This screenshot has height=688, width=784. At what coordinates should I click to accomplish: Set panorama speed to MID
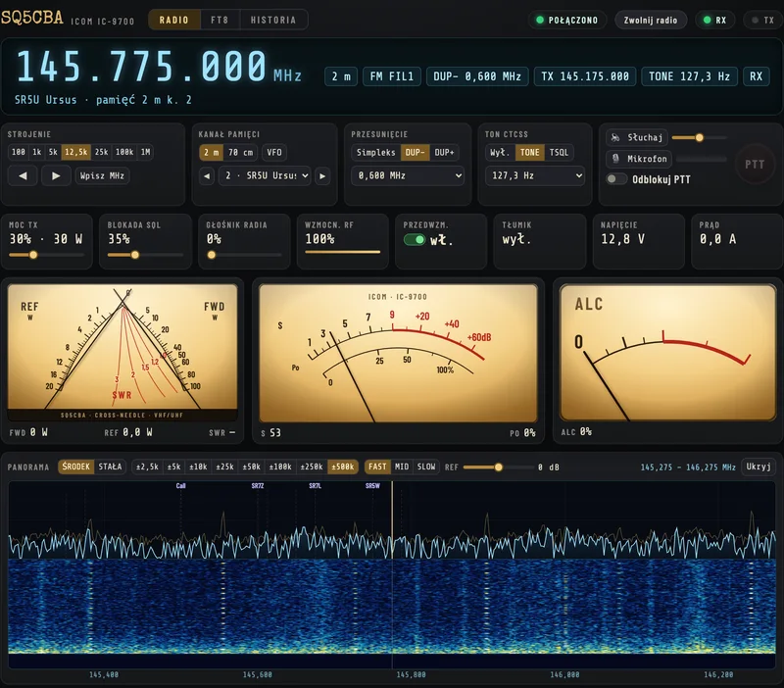tap(402, 467)
